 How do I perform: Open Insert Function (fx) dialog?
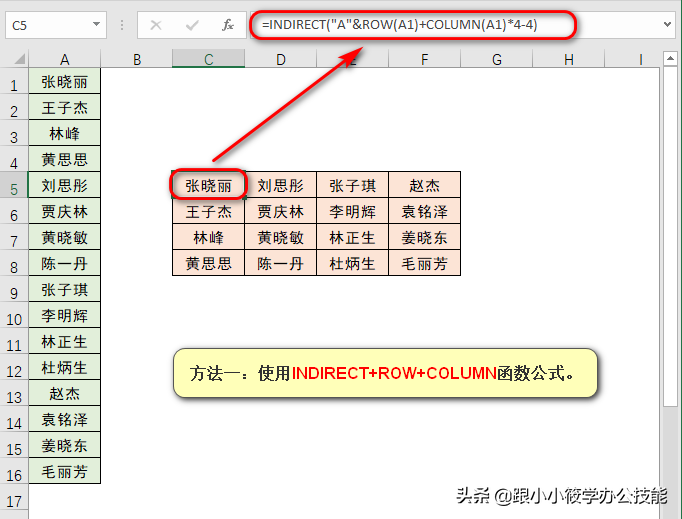(x=227, y=25)
